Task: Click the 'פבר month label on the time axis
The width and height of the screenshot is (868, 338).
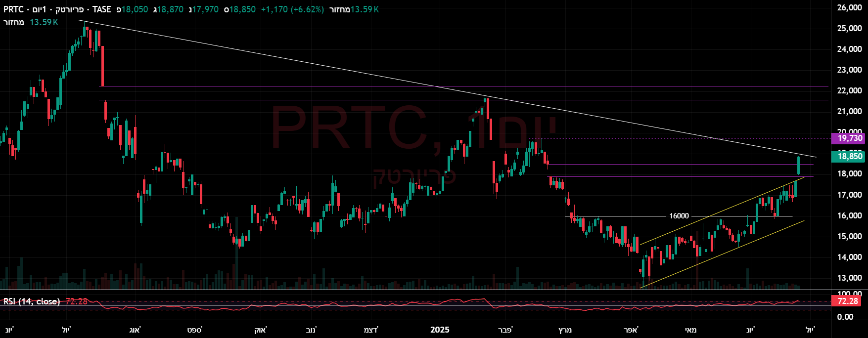Action: click(x=505, y=330)
